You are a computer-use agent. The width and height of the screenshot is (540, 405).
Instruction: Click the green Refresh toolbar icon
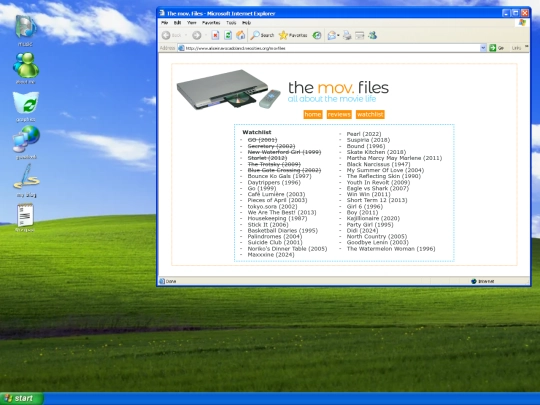pyautogui.click(x=228, y=35)
